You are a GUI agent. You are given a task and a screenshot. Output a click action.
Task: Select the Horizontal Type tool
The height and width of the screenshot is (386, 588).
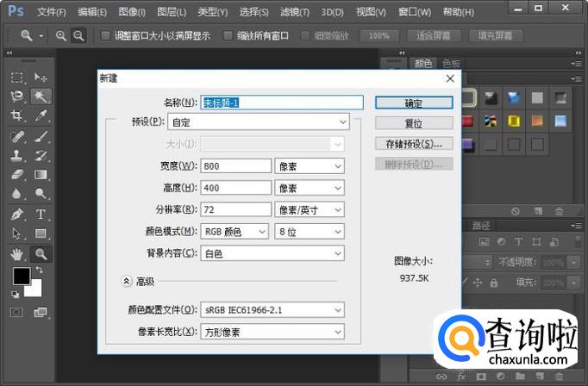(41, 215)
